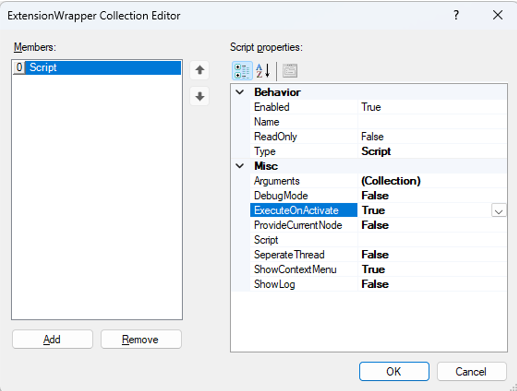Click the (Collection) value of Arguments
Screen dimensions: 517x391
(391, 181)
